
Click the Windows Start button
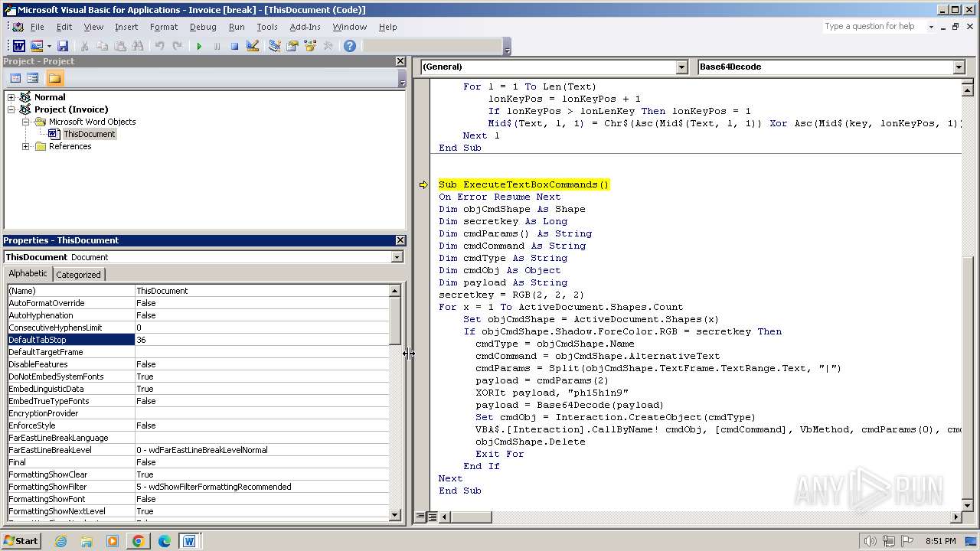(21, 540)
